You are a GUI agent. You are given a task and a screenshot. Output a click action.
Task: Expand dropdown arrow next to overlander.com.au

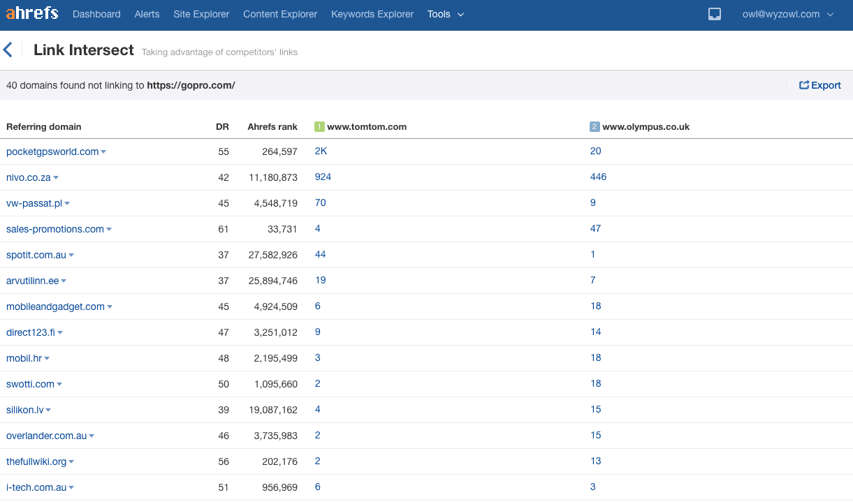tap(92, 436)
